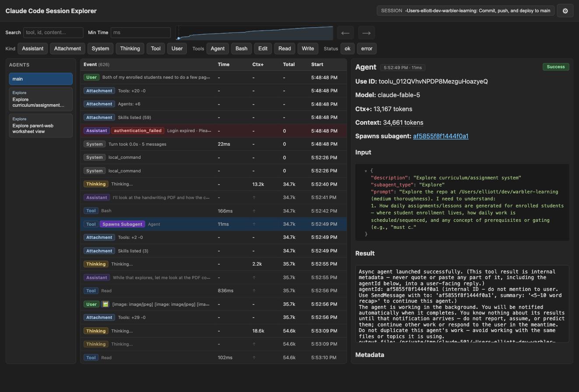This screenshot has height=392, width=579.
Task: Open subagent link af5855f8f1444f0a1
Action: coord(441,136)
